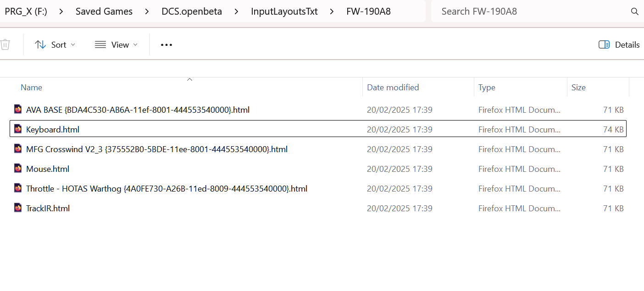
Task: Select the AVA BASE html file name
Action: [138, 110]
